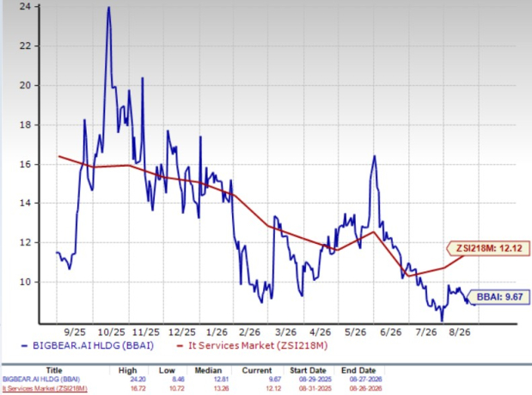Screen dimensions: 532x395
Task: Click the 1/26 x-axis label
Action: click(x=217, y=332)
